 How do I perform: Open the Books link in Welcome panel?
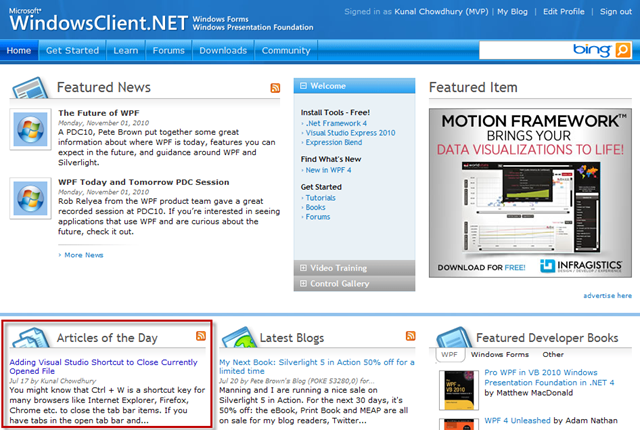(316, 207)
